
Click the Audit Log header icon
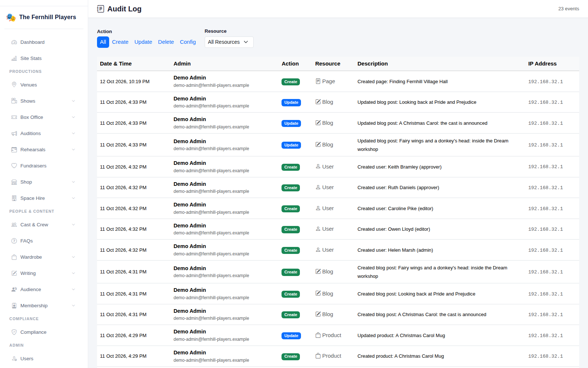coord(100,9)
